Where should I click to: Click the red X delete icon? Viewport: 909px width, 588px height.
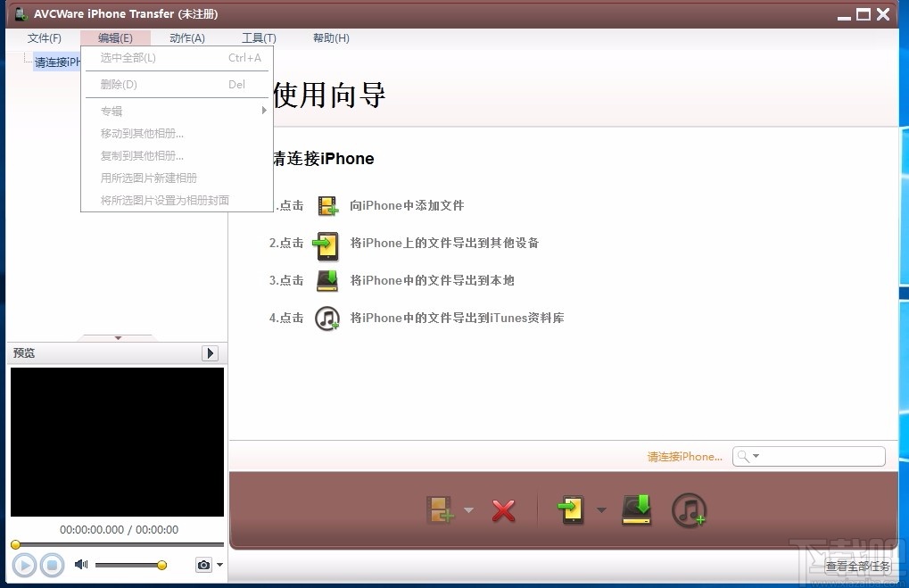tap(503, 511)
